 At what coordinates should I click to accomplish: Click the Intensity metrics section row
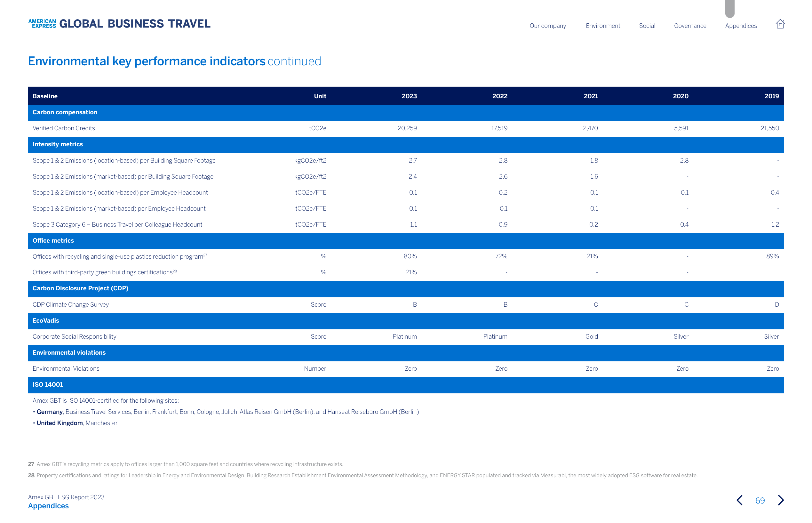click(406, 145)
